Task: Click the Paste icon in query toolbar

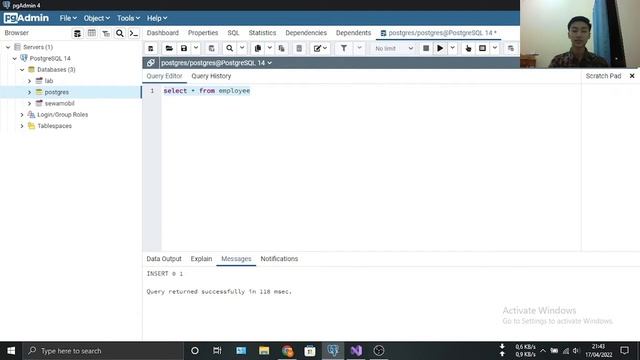Action: point(282,48)
